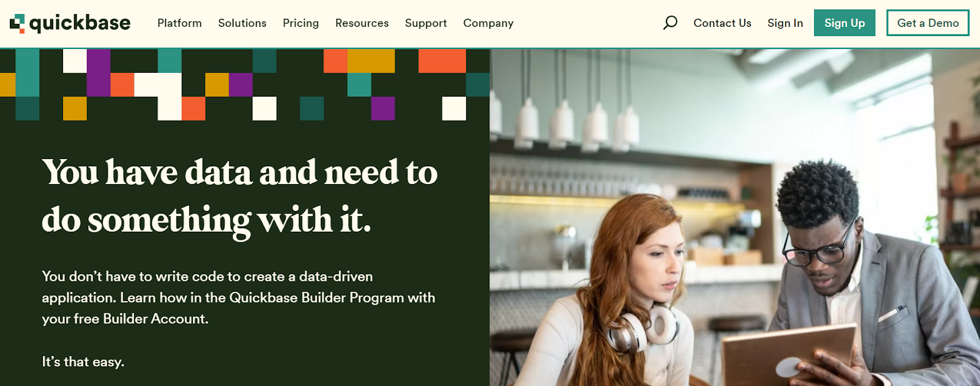This screenshot has height=386, width=980.
Task: Expand the Resources navigation item
Action: (x=362, y=23)
